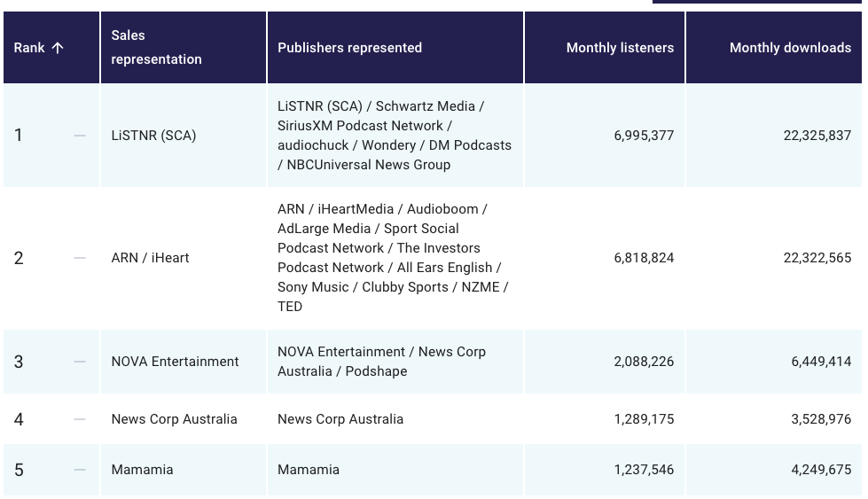868x499 pixels.
Task: Click rank change dash in Mamamia row
Action: [80, 471]
